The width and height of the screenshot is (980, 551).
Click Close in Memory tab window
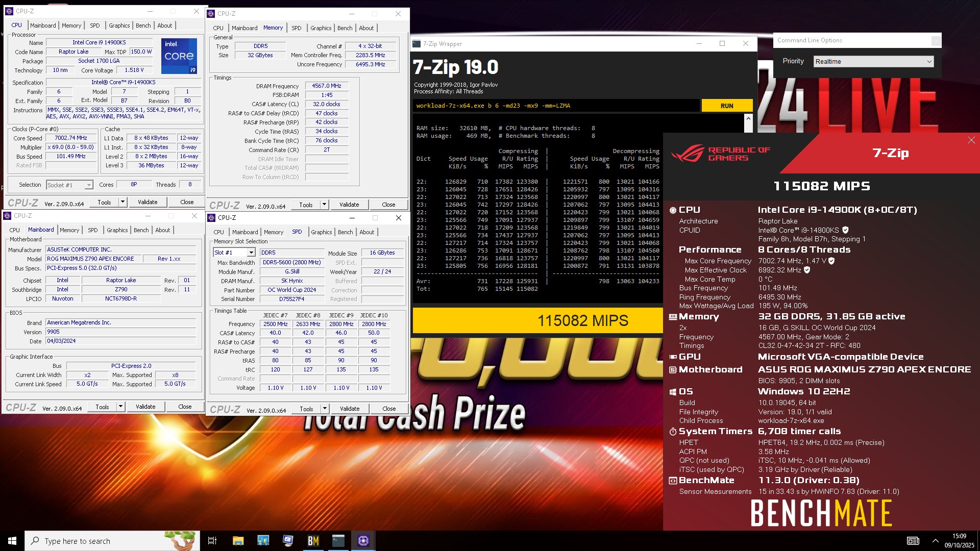(x=388, y=205)
